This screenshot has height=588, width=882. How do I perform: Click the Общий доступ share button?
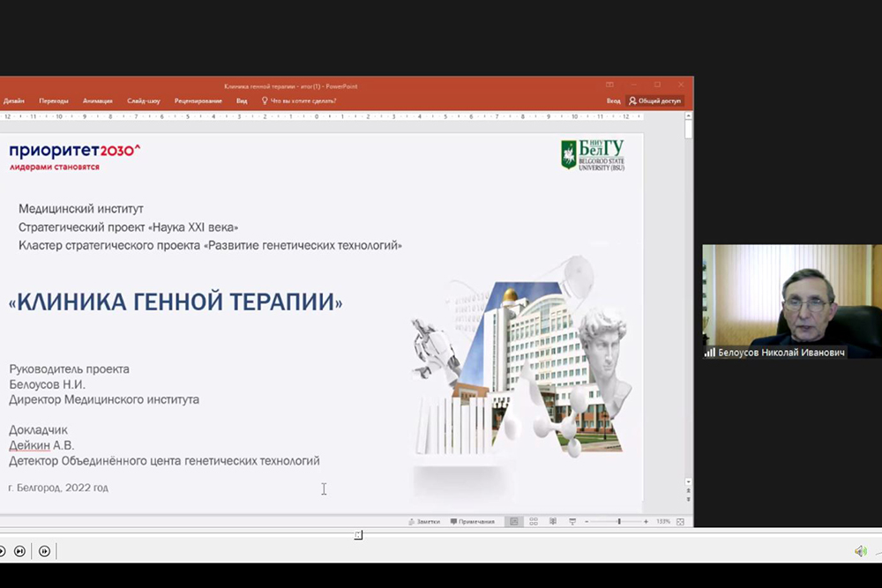654,101
